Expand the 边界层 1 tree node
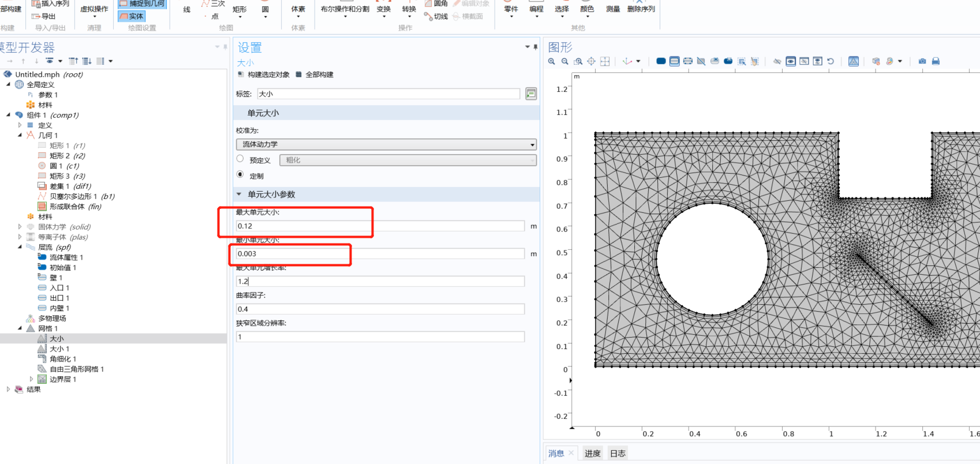Image resolution: width=980 pixels, height=464 pixels. [31, 379]
